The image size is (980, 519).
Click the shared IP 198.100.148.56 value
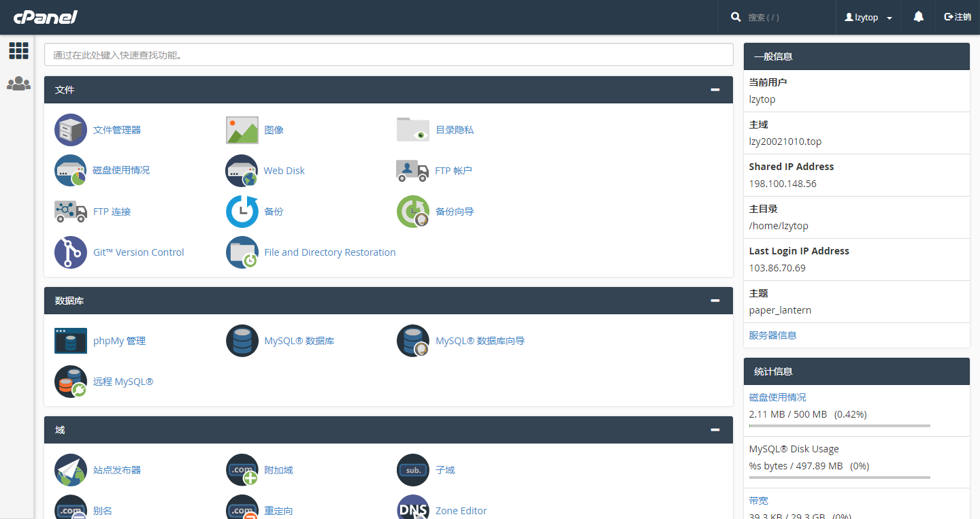pyautogui.click(x=783, y=184)
